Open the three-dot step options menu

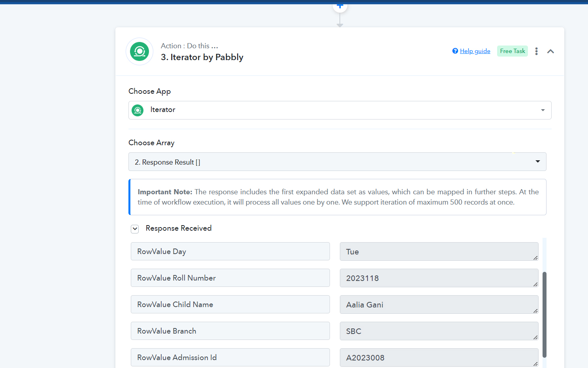pyautogui.click(x=536, y=51)
